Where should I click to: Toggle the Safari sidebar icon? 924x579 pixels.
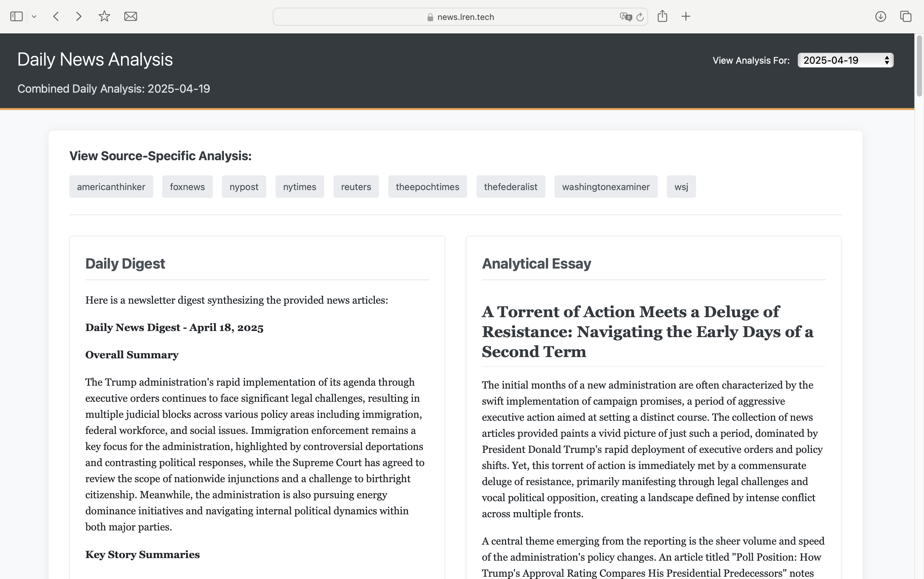coord(16,16)
